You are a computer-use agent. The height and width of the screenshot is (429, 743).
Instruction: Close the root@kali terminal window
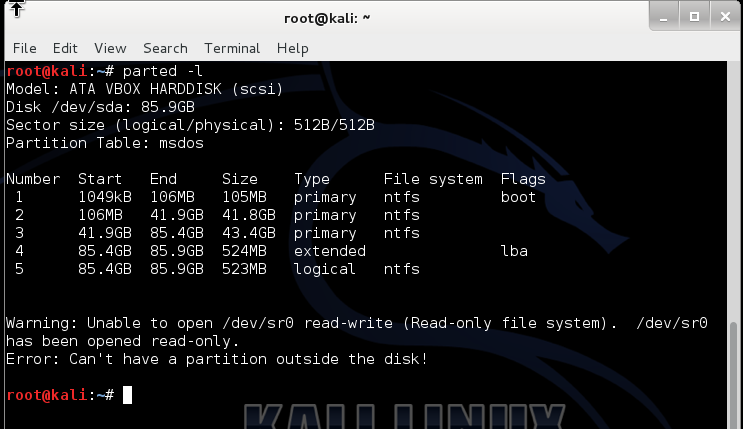(725, 17)
